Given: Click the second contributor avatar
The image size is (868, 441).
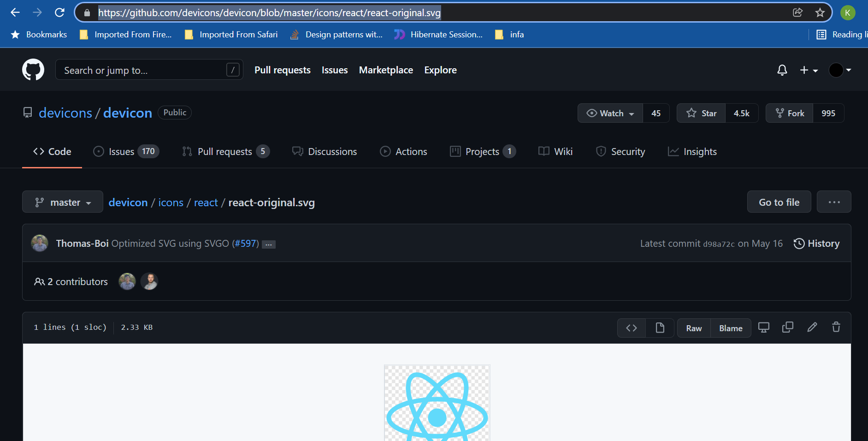Looking at the screenshot, I should (x=149, y=281).
